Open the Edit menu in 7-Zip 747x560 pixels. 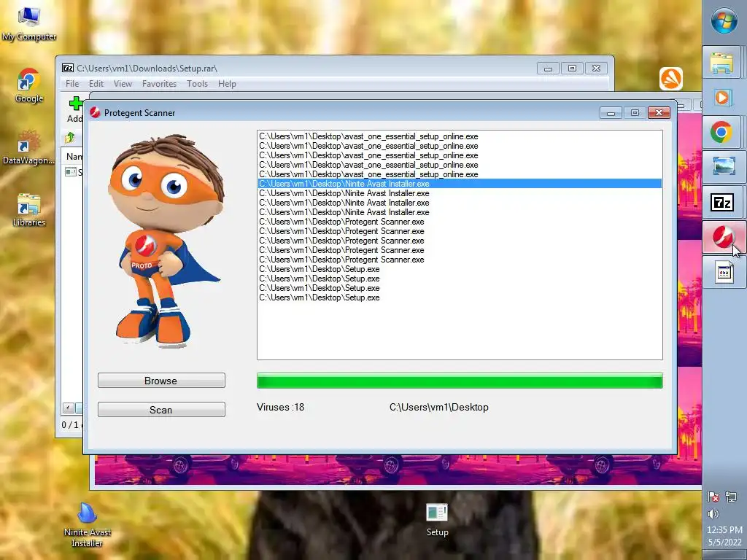click(x=96, y=84)
